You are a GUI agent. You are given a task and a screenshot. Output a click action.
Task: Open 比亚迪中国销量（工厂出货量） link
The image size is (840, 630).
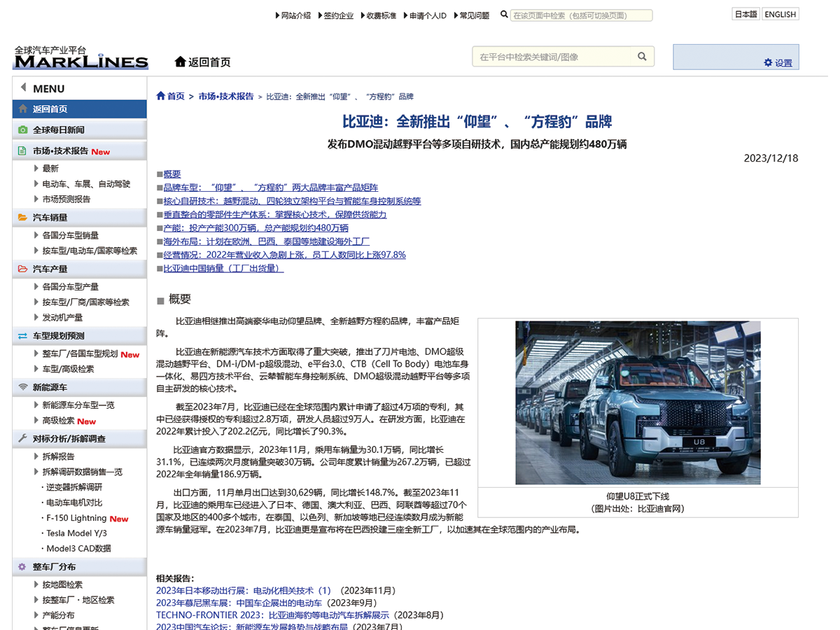223,268
